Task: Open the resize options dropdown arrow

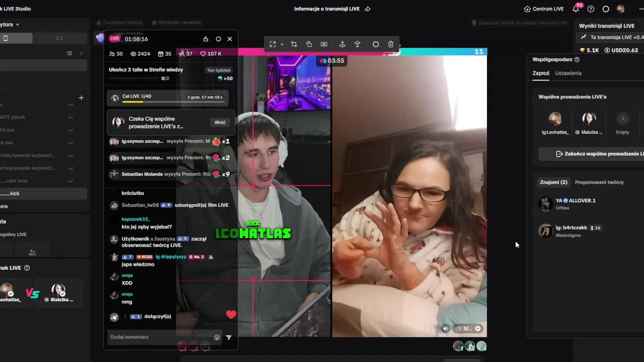Action: pos(282,44)
